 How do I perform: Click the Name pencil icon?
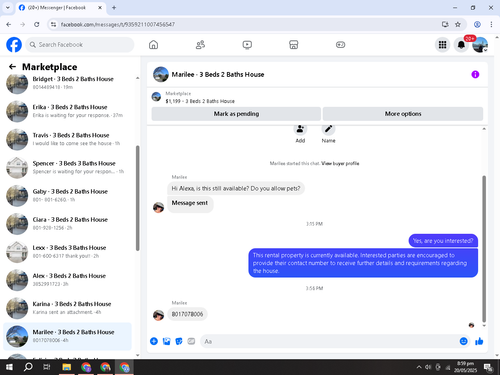(x=328, y=129)
